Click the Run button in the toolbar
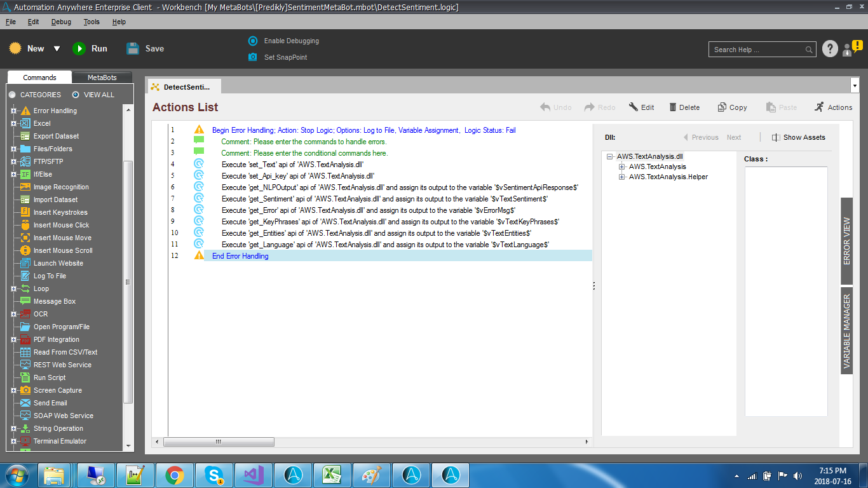This screenshot has height=488, width=868. (90, 48)
